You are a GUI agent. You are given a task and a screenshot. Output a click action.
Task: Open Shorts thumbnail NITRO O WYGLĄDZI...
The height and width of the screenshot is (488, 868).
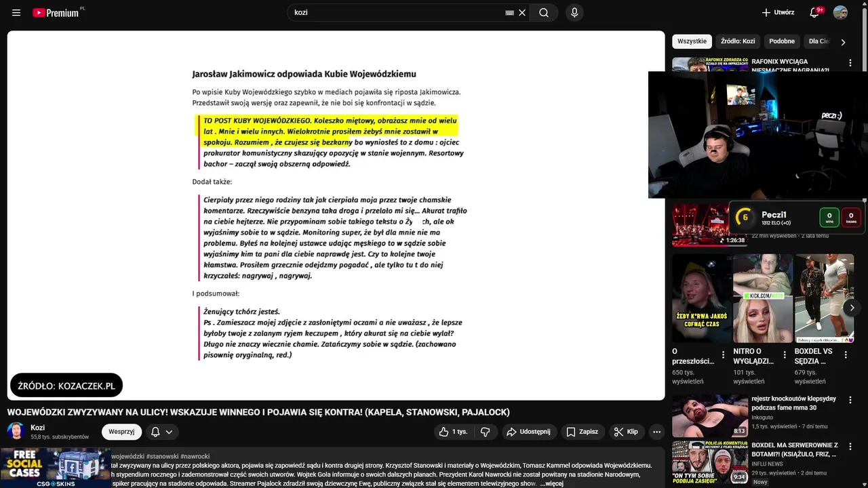point(763,298)
